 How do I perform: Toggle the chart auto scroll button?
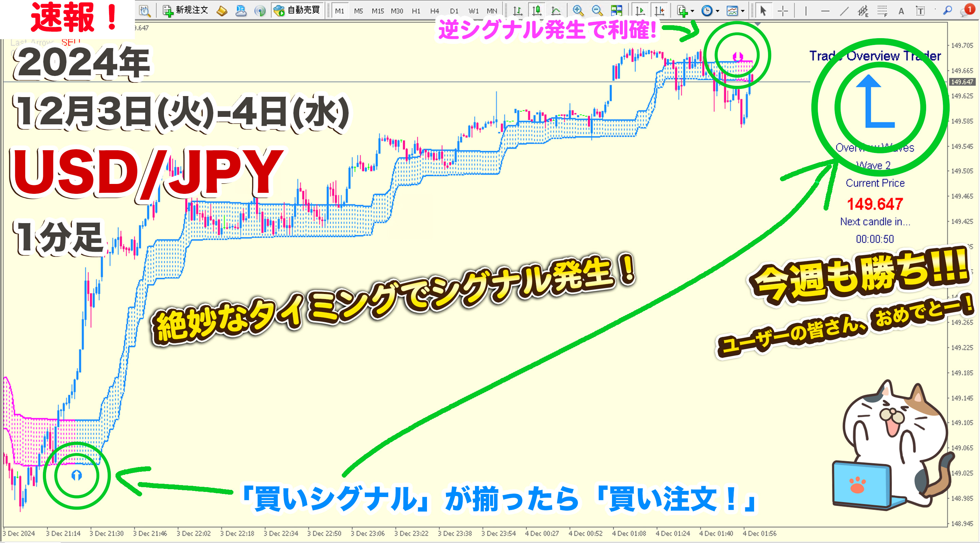[x=640, y=11]
